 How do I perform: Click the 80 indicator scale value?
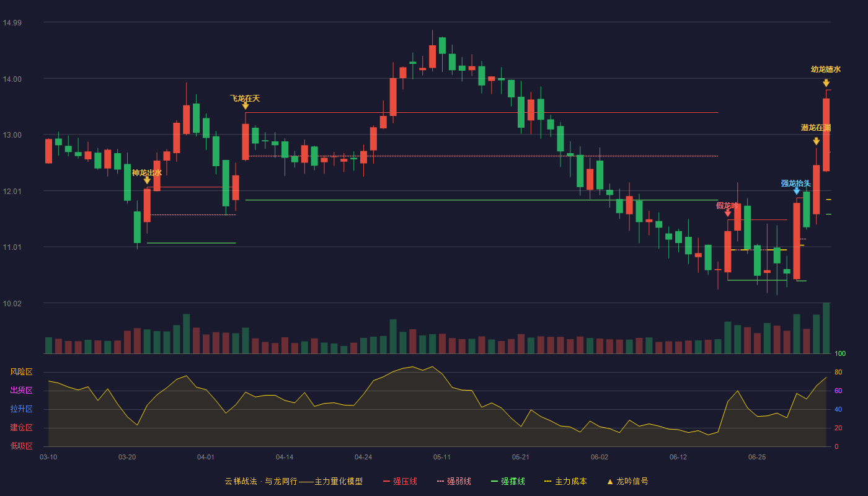coord(838,372)
